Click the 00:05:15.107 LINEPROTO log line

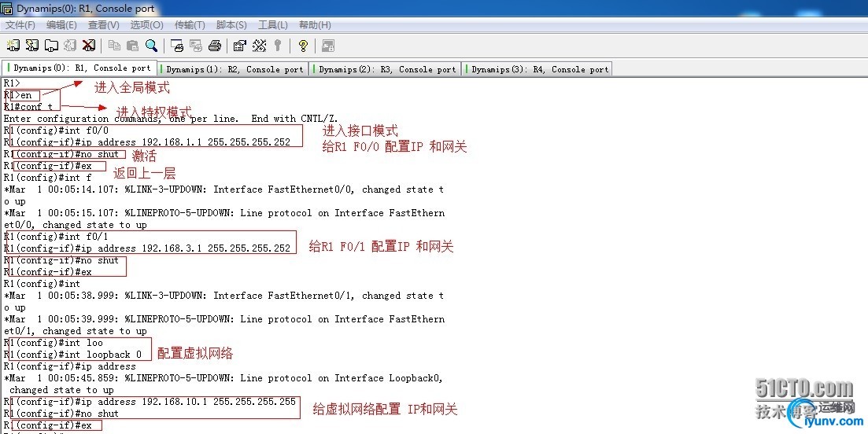click(224, 213)
